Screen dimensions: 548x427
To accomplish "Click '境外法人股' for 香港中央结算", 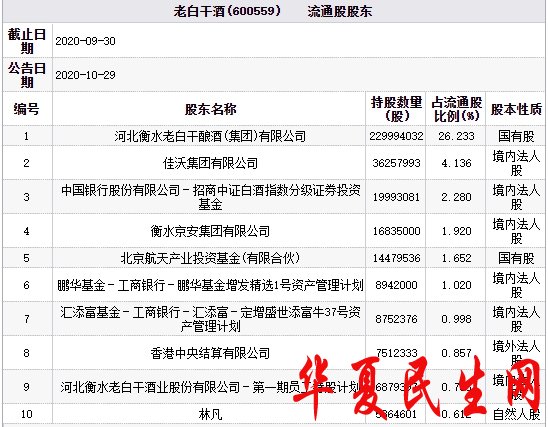I will (516, 352).
